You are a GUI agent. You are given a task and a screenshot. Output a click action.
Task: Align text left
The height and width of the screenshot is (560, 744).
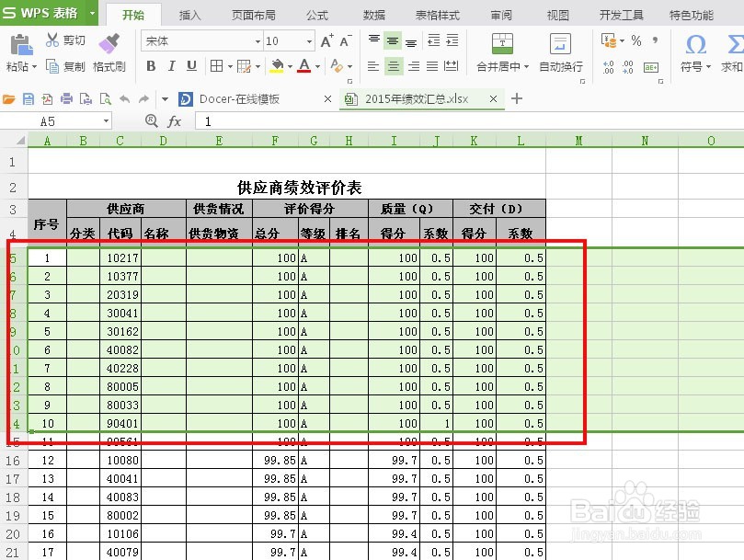coord(373,66)
